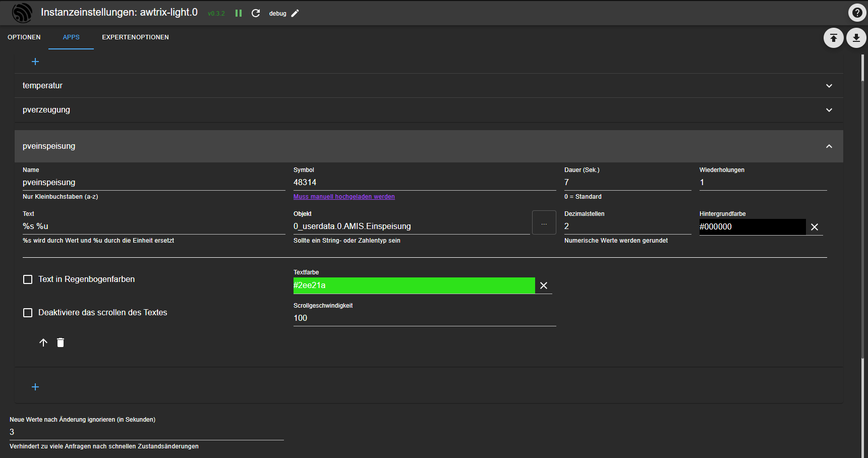Viewport: 868px width, 458px height.
Task: Click the Dauer (Sek.) field
Action: tap(628, 183)
